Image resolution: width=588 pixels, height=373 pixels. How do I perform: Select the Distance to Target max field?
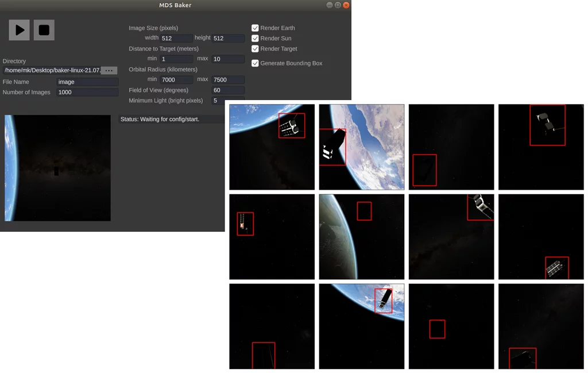pos(228,59)
